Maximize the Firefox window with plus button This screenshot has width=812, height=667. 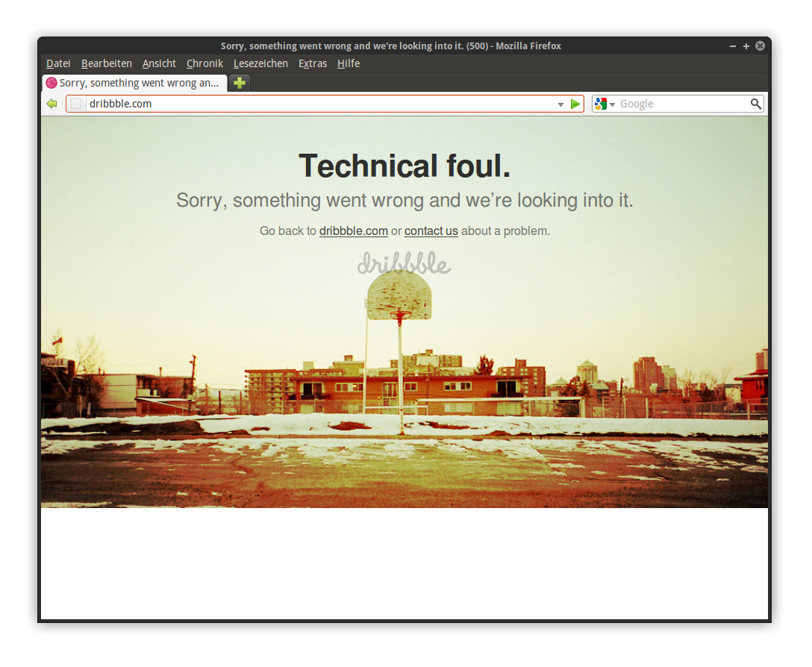click(x=746, y=46)
